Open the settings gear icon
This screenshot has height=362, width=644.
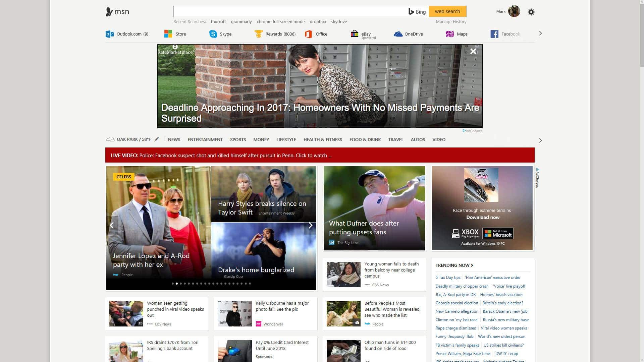(531, 12)
